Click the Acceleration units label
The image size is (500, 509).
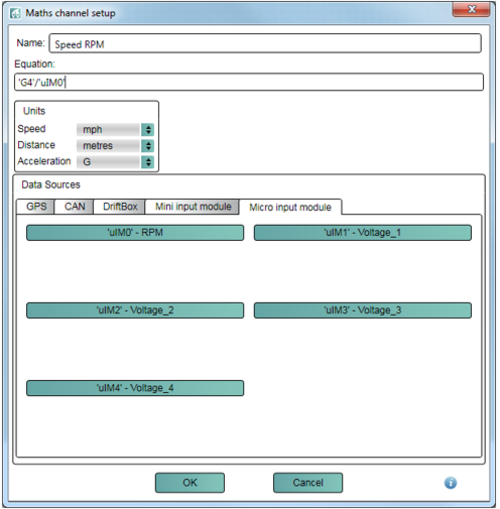[x=44, y=161]
